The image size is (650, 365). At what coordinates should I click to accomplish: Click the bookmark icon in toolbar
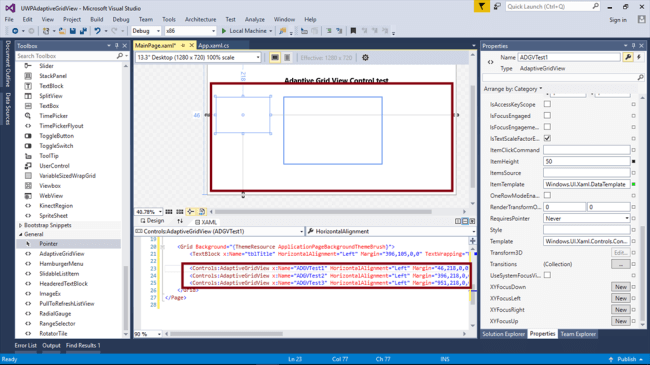353,31
